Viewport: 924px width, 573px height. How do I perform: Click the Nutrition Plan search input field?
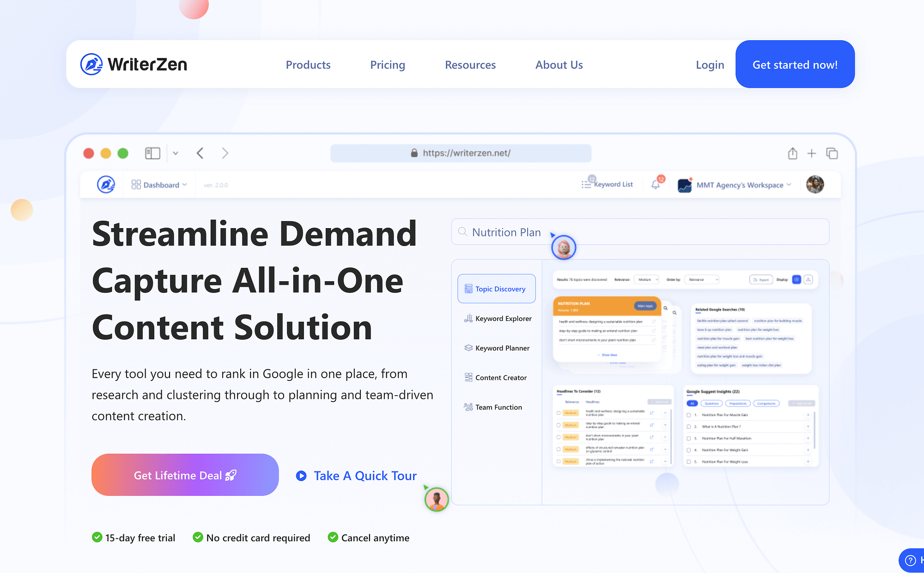tap(640, 232)
